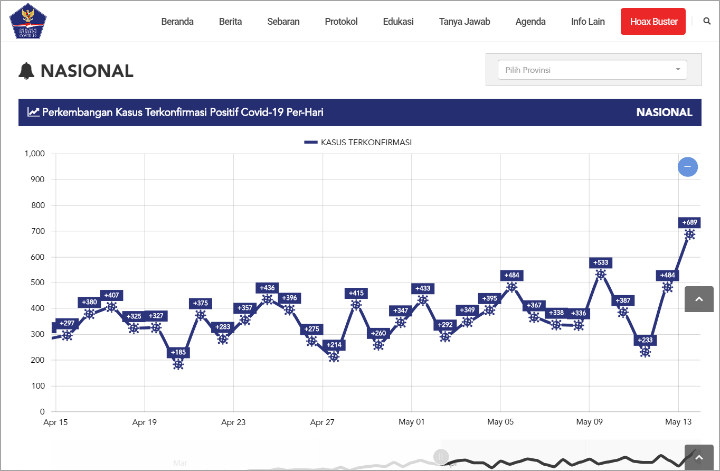Click the +325 data label

click(x=134, y=316)
